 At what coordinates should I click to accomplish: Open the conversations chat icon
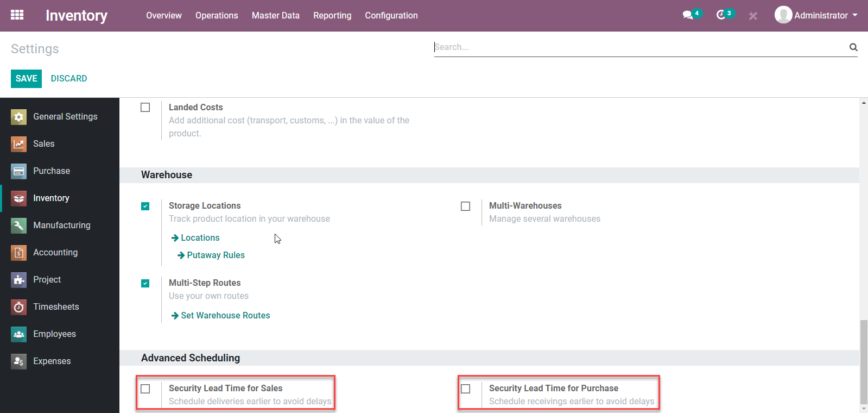(688, 15)
